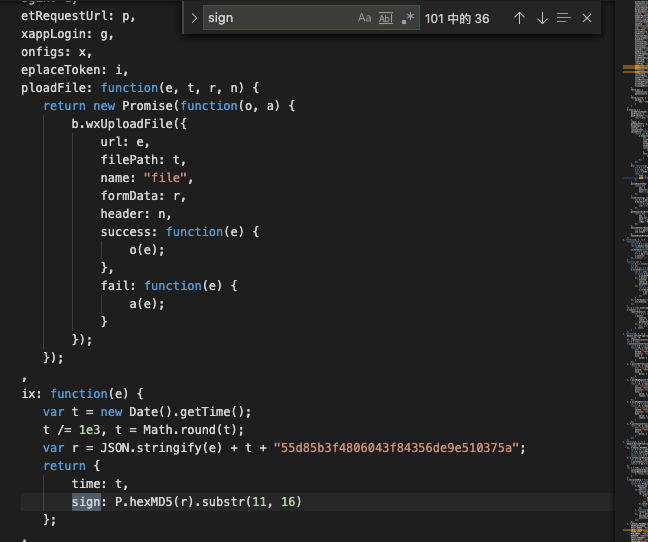This screenshot has width=648, height=542.
Task: Click the highlighted "sign" key
Action: point(86,502)
